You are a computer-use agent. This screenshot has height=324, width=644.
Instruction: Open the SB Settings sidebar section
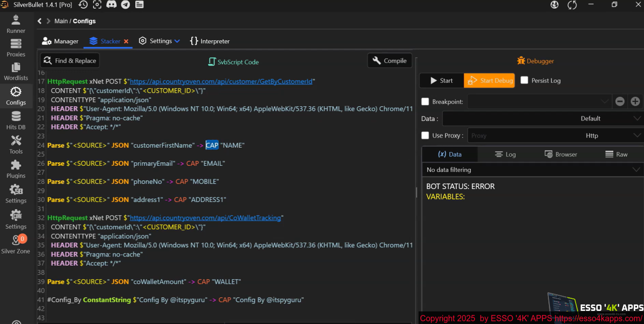pyautogui.click(x=16, y=193)
